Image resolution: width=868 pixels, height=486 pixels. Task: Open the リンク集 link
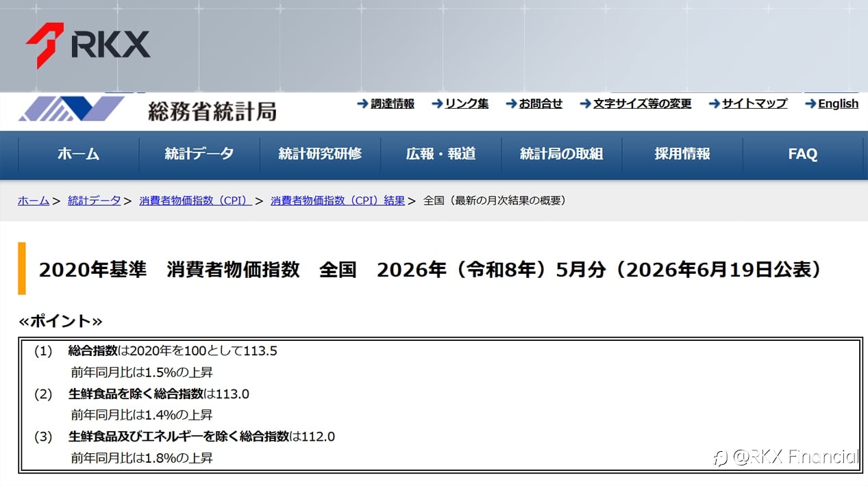(467, 104)
